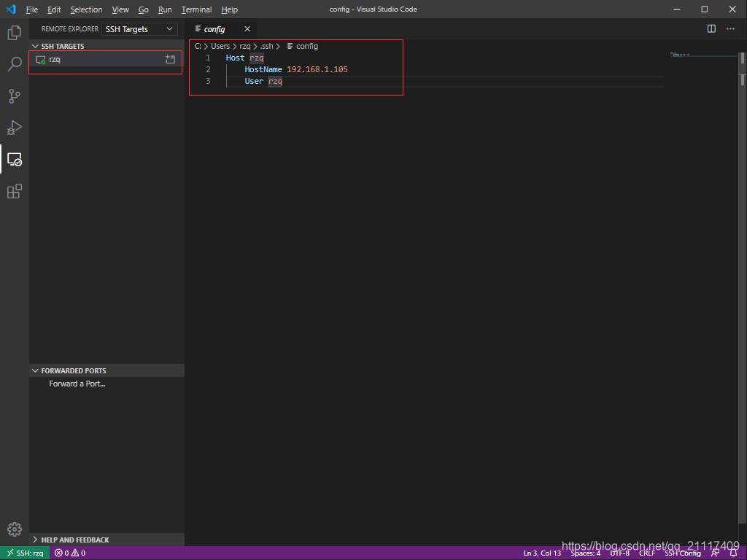The image size is (747, 560).
Task: Maximize the Visual Studio Code window
Action: (x=705, y=9)
